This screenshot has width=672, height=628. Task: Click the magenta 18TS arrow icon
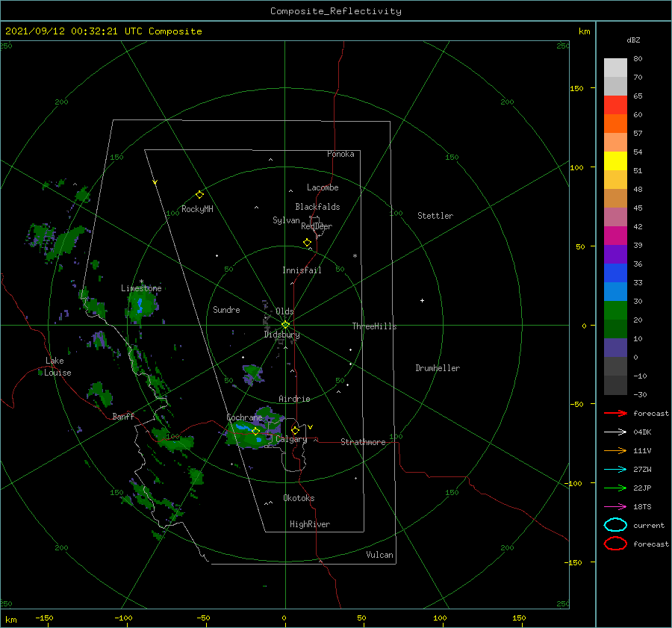click(x=615, y=507)
